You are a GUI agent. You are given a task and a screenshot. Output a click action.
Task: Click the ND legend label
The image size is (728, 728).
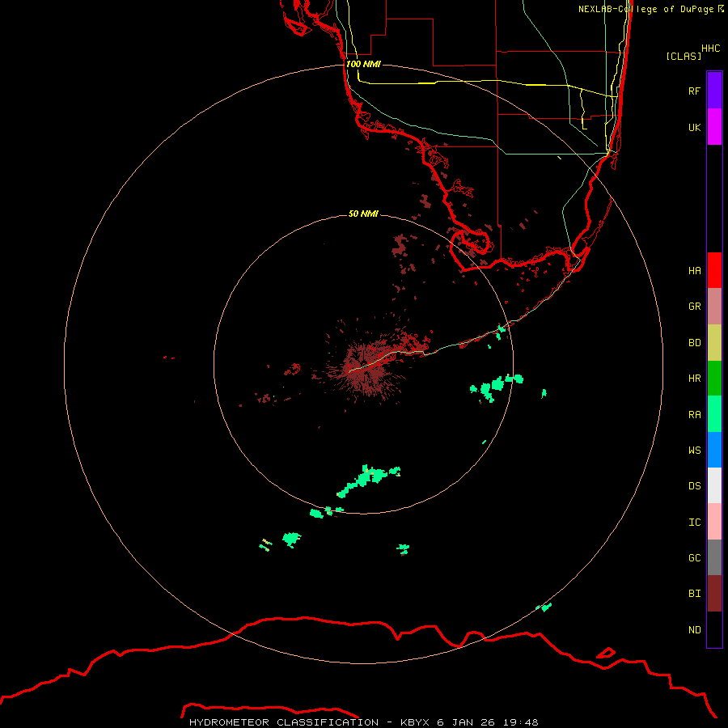pyautogui.click(x=694, y=630)
